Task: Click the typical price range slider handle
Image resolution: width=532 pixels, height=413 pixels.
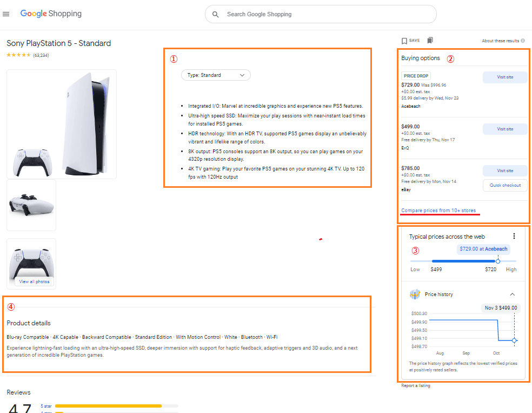Action: [498, 261]
